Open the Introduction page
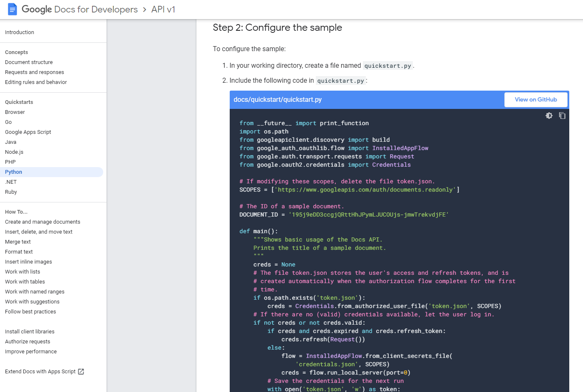 tap(20, 32)
